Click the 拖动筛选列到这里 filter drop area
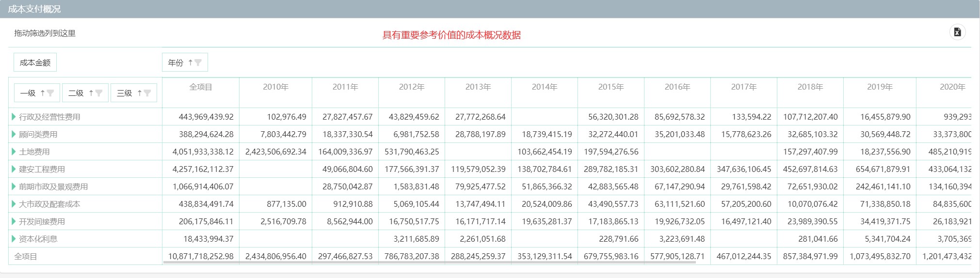The width and height of the screenshot is (980, 278). coord(45,33)
